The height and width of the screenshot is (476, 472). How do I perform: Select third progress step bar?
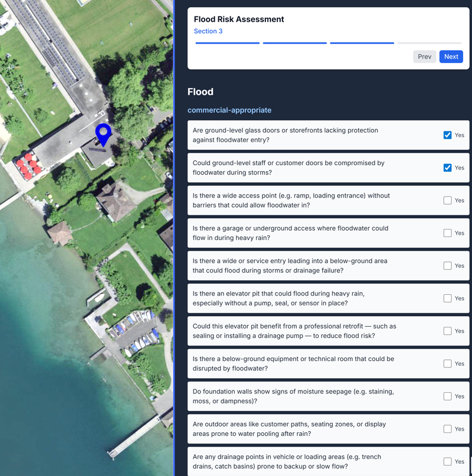tap(362, 43)
